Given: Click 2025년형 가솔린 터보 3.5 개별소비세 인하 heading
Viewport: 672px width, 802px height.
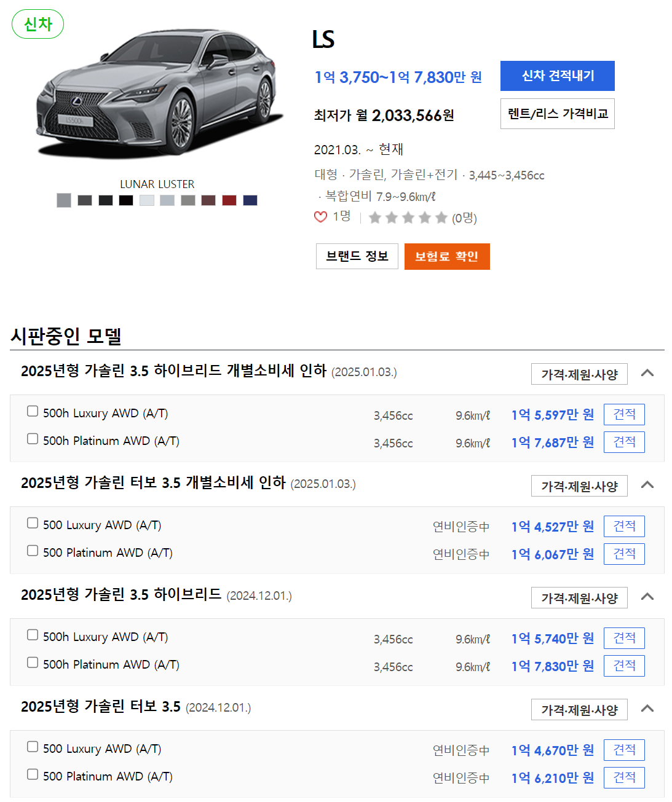Looking at the screenshot, I should [153, 482].
